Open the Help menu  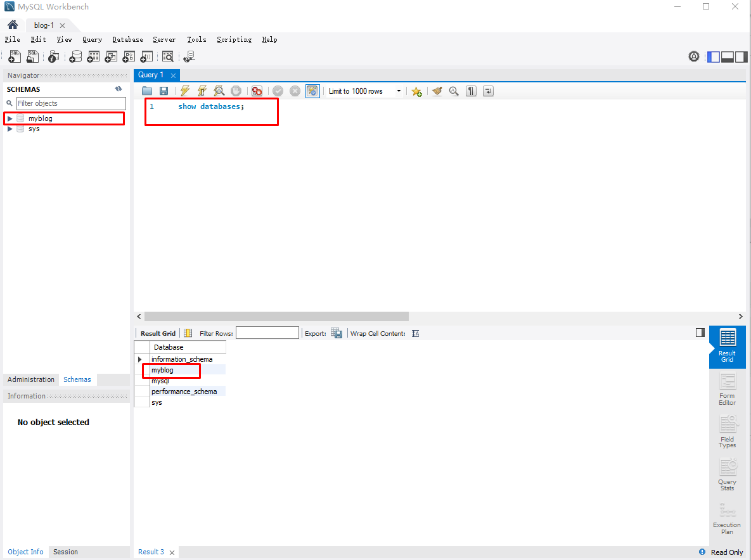[x=269, y=39]
